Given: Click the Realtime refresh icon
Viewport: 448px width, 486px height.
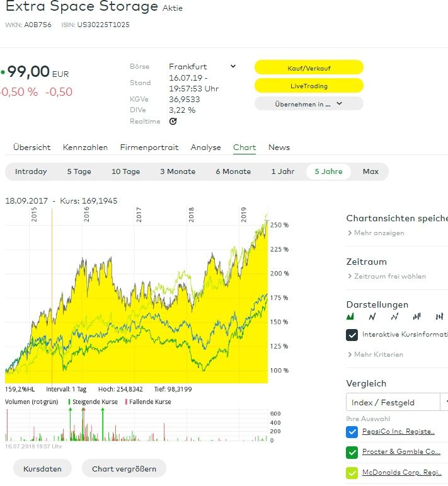Looking at the screenshot, I should pos(173,122).
